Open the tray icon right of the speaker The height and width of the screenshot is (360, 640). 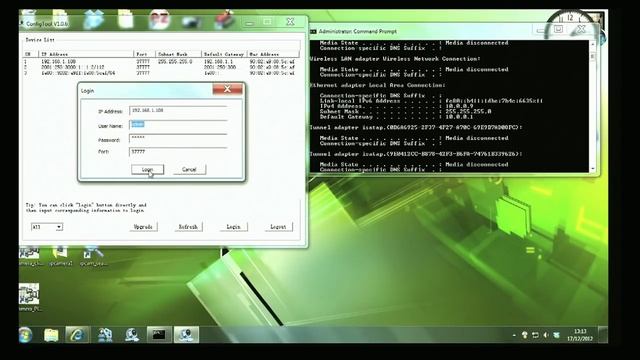click(556, 335)
